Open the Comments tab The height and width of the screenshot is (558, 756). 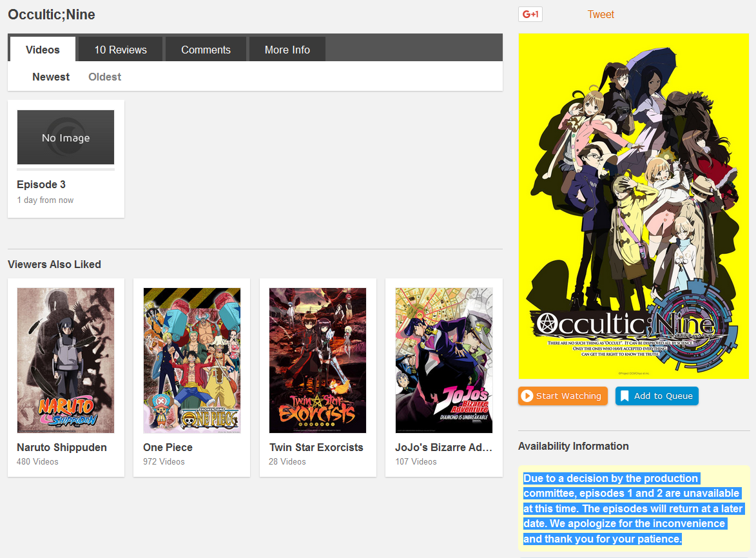click(206, 50)
